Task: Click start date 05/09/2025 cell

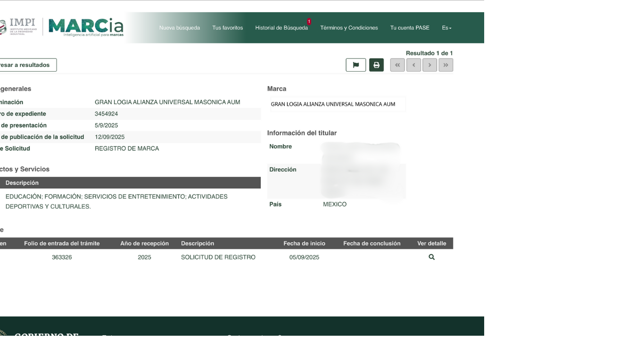Action: 304,257
